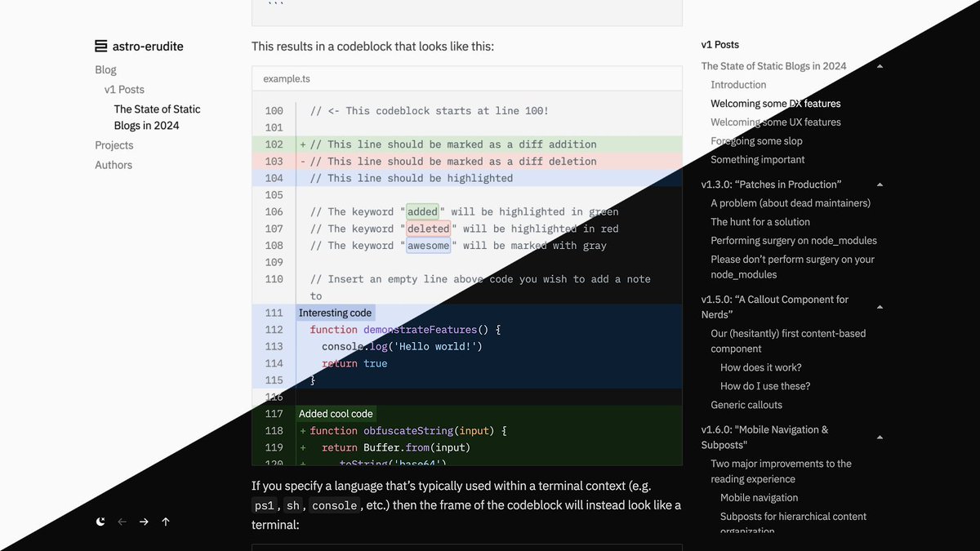
Task: Click the Interesting code label
Action: click(335, 313)
